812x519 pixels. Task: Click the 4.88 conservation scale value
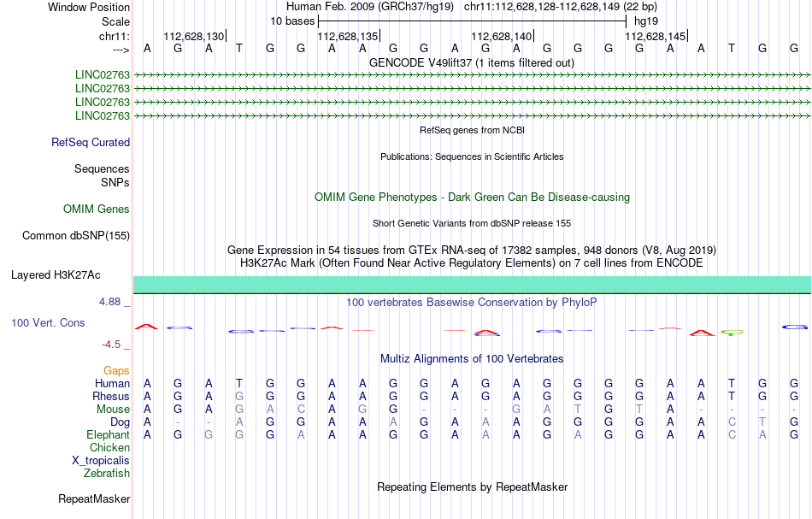(x=109, y=302)
